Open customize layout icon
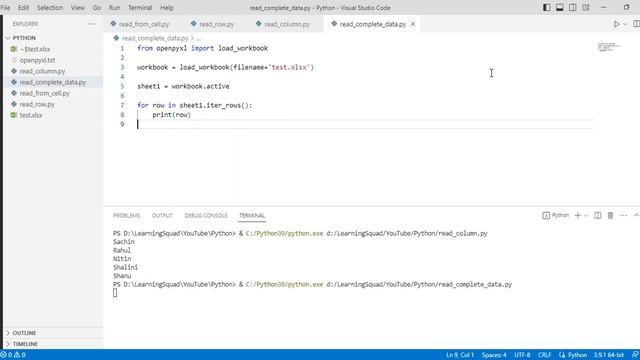640x360 pixels. [x=586, y=7]
